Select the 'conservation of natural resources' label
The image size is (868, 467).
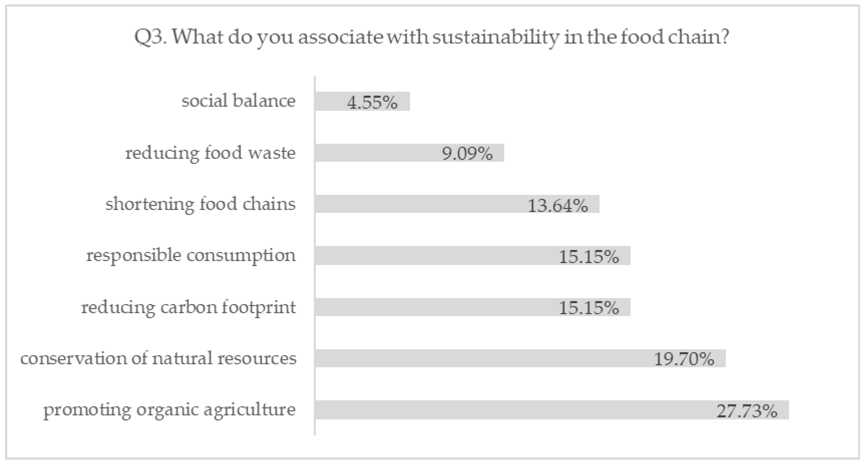(158, 358)
